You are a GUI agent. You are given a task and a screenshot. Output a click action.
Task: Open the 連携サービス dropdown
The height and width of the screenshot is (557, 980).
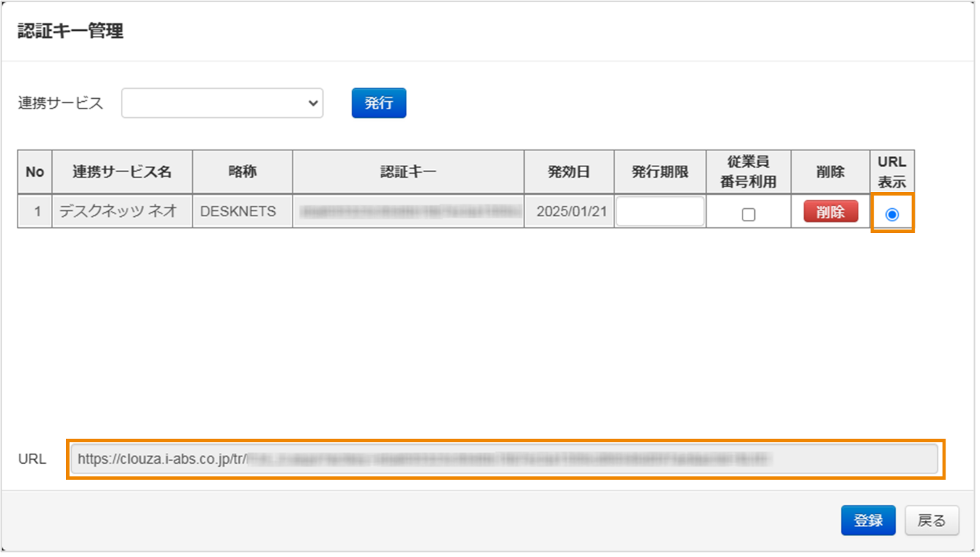222,103
